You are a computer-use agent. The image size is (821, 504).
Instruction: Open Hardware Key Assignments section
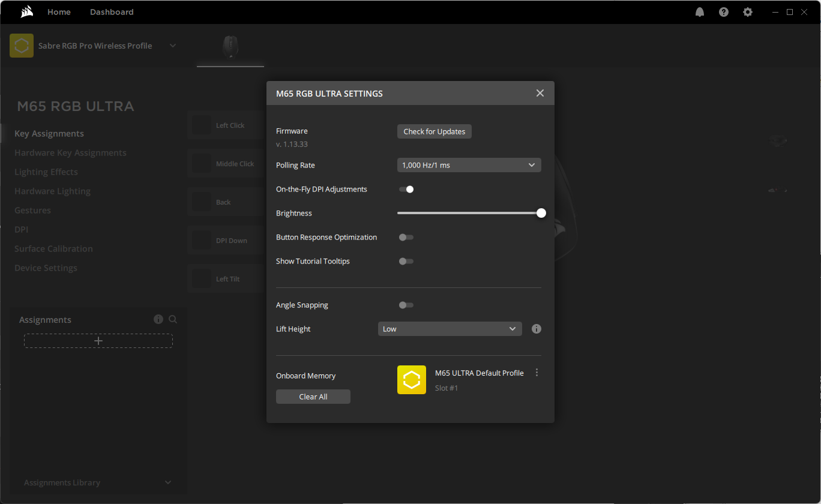click(x=70, y=152)
